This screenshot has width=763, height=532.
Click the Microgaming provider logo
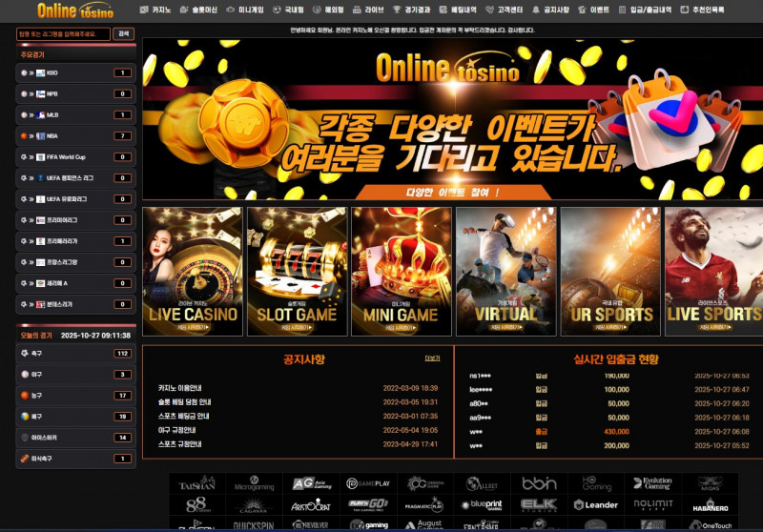[x=254, y=484]
